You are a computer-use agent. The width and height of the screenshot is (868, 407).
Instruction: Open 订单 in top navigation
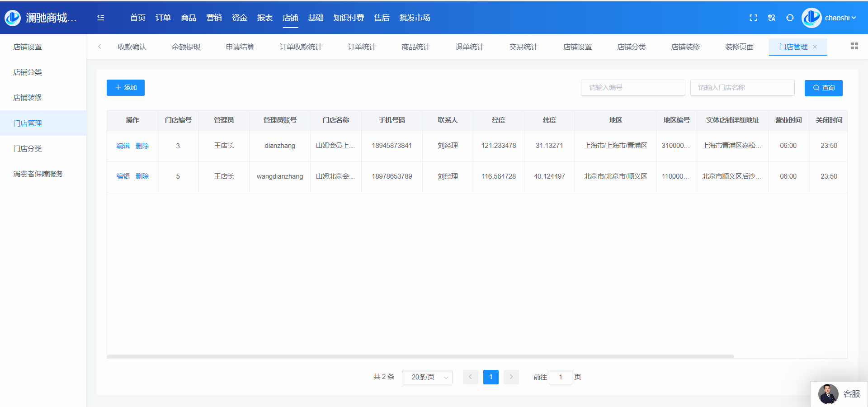pos(163,18)
